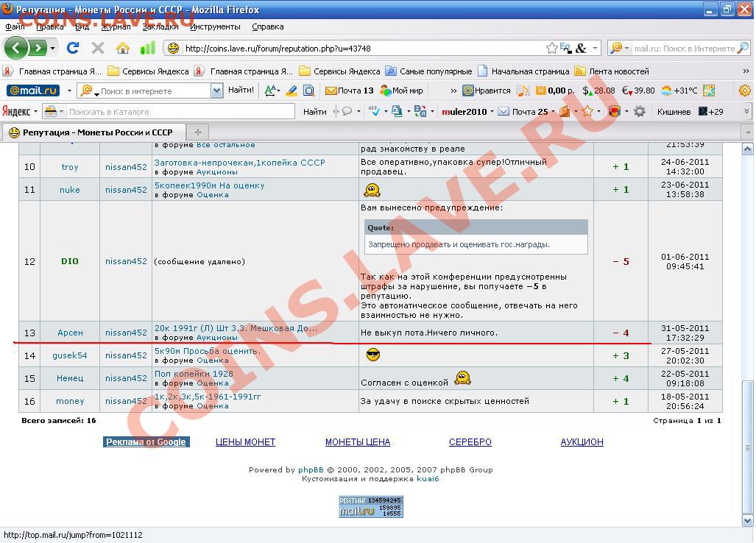Click the Stop loading X icon

click(x=97, y=49)
